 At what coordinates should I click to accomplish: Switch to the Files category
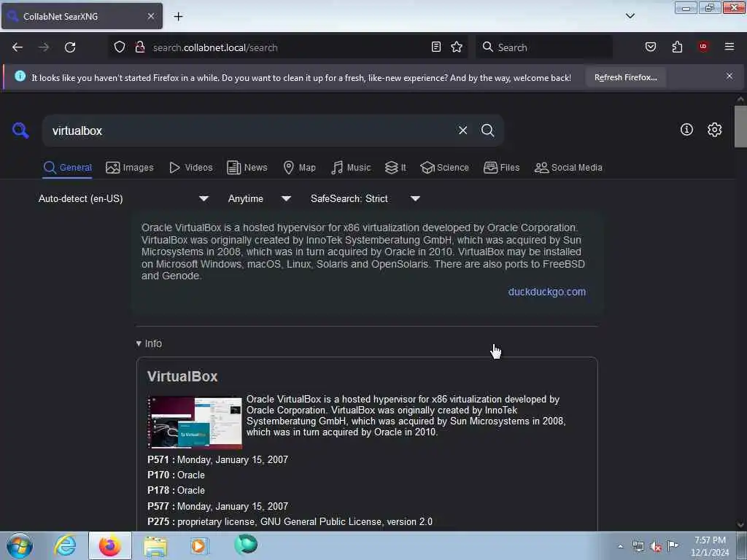tap(502, 168)
